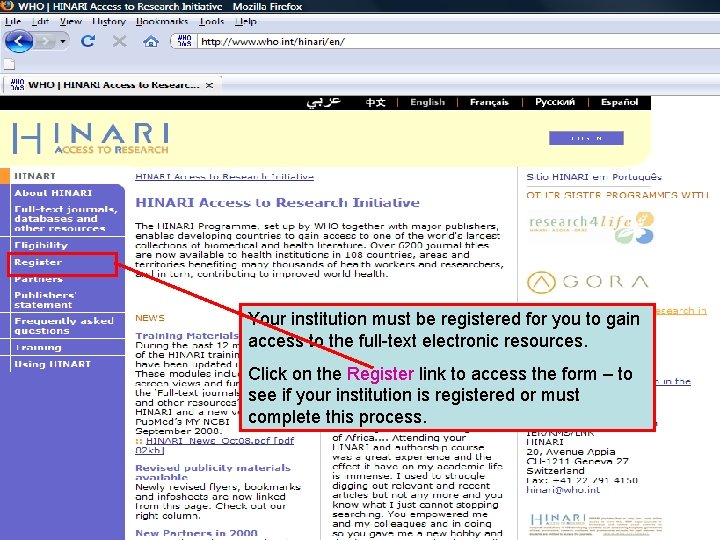Select the English language link
720x540 pixels.
(428, 102)
